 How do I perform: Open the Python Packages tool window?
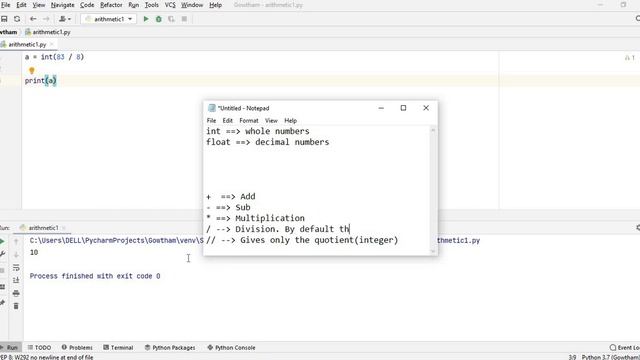[170, 347]
